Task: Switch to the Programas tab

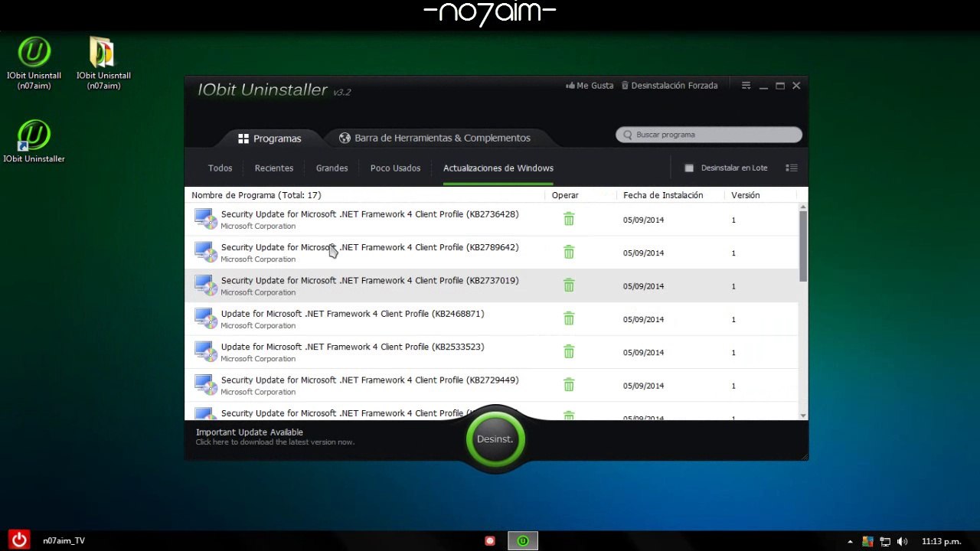Action: (x=269, y=139)
